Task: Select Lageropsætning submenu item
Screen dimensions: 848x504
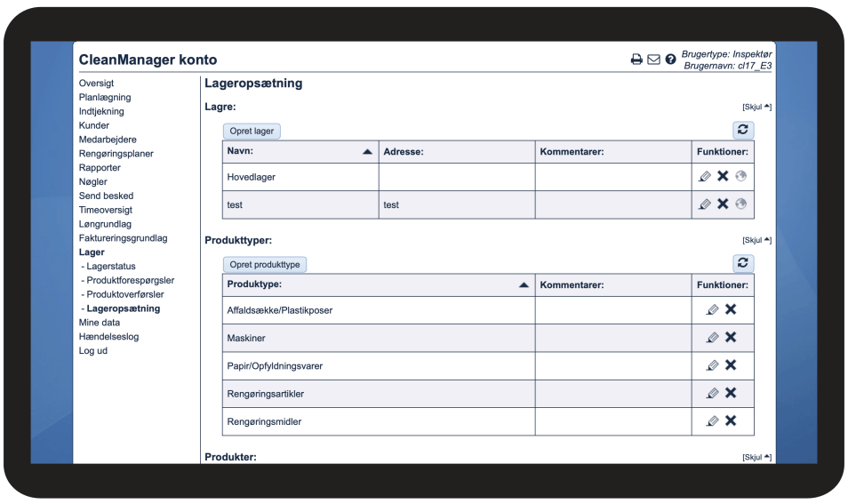Action: (x=124, y=308)
